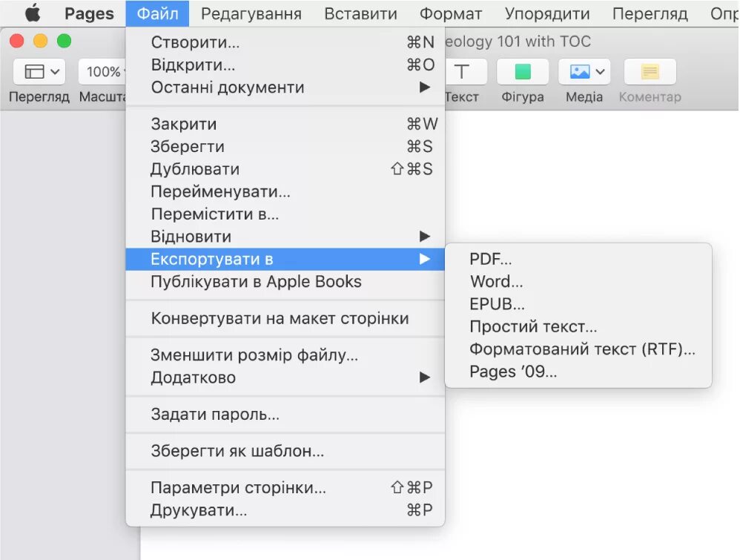Choose Відкрити… menu item
Viewport: 740px width, 560px height.
285,65
